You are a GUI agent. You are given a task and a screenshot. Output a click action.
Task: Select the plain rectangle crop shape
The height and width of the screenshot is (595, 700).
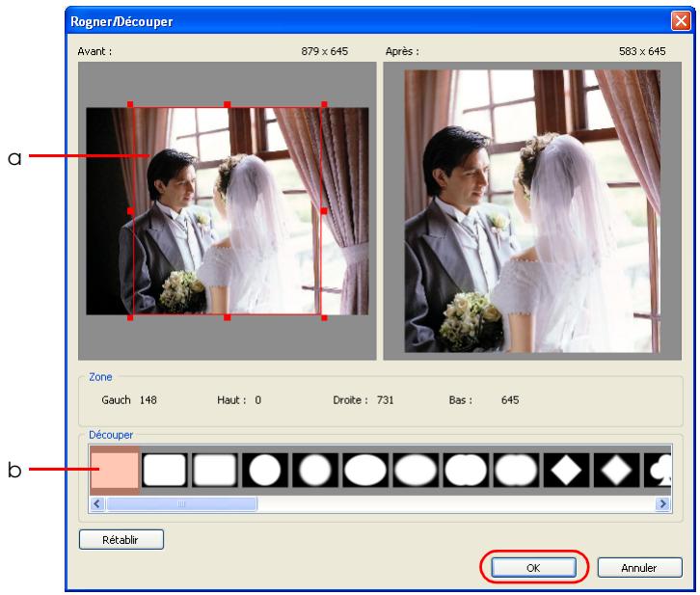pyautogui.click(x=115, y=470)
